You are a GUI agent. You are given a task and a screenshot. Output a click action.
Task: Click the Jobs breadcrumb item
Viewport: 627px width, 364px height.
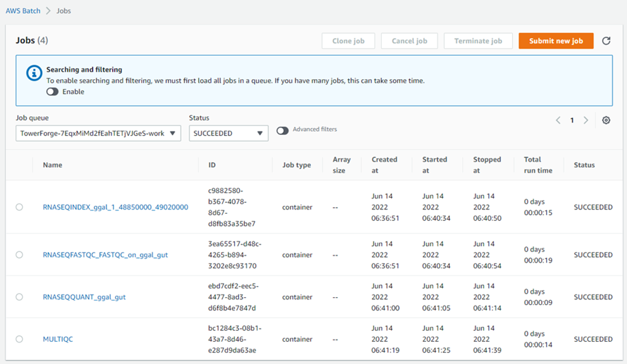tap(64, 11)
